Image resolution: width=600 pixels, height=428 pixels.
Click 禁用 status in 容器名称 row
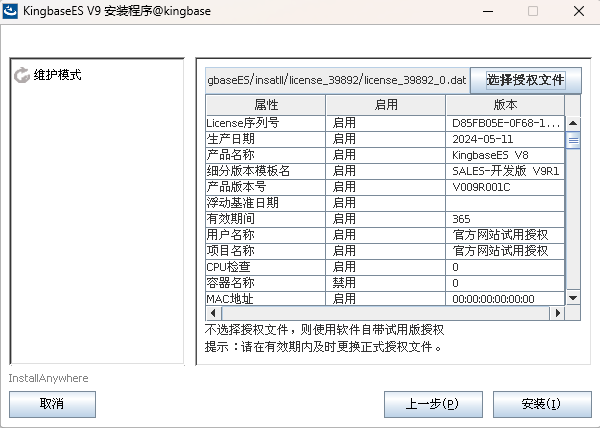pyautogui.click(x=344, y=283)
